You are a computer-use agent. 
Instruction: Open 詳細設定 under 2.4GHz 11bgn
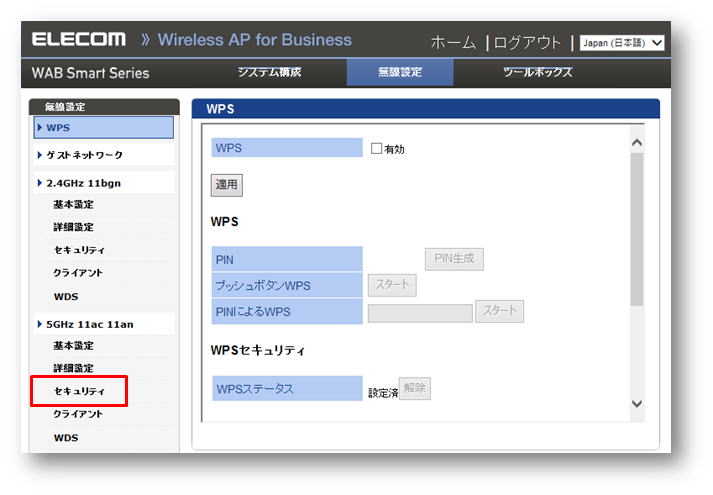coord(73,227)
